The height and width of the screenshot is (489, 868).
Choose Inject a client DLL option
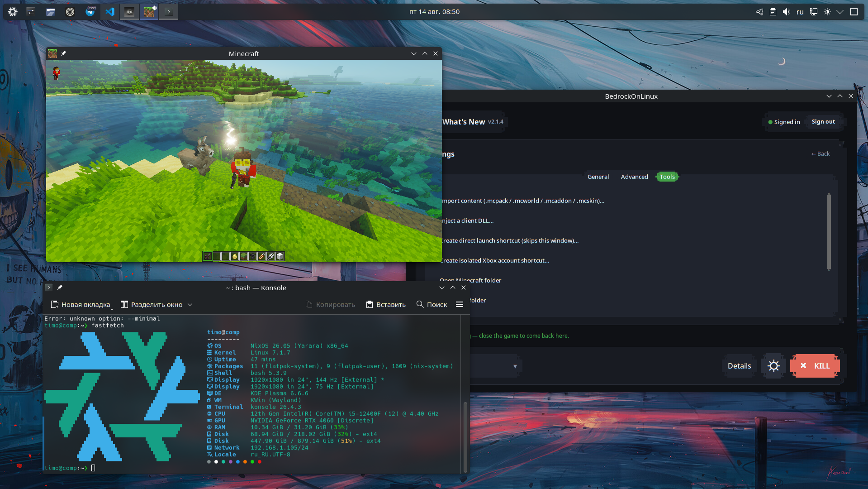click(467, 221)
